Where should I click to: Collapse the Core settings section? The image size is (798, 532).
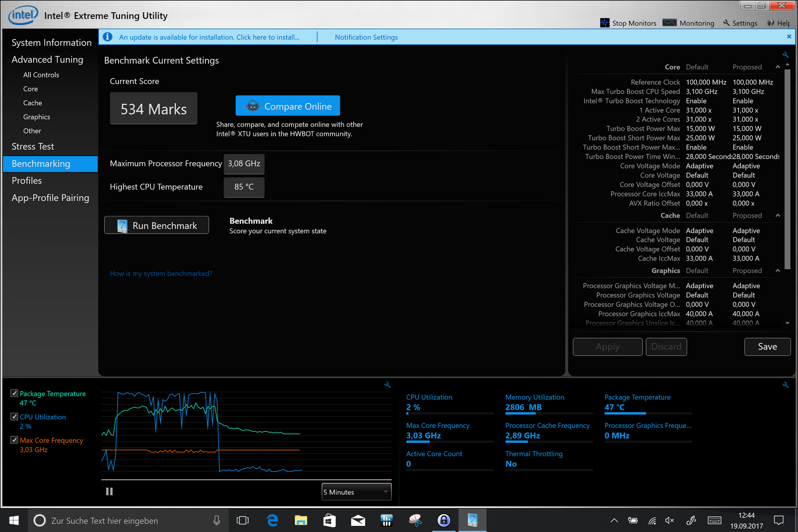coord(778,67)
